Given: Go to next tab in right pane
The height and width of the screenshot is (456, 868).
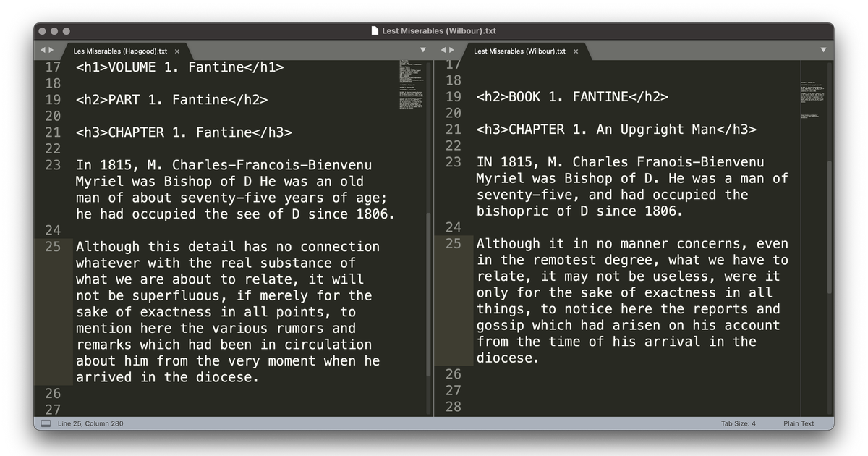Looking at the screenshot, I should pyautogui.click(x=451, y=50).
